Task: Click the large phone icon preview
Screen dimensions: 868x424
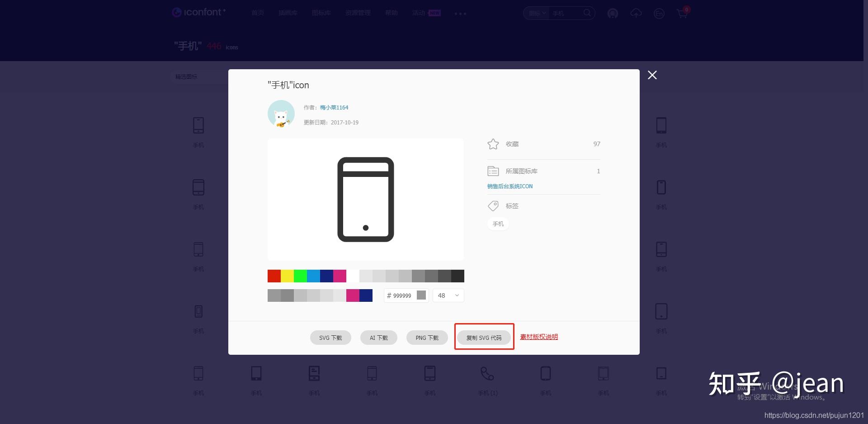Action: [x=366, y=200]
